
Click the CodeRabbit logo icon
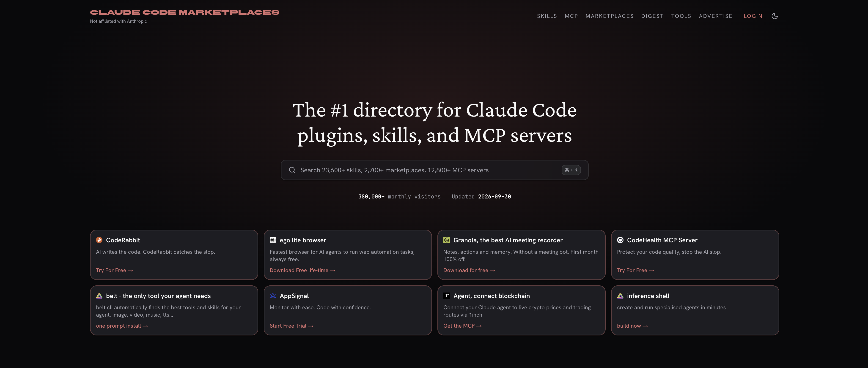pos(99,240)
